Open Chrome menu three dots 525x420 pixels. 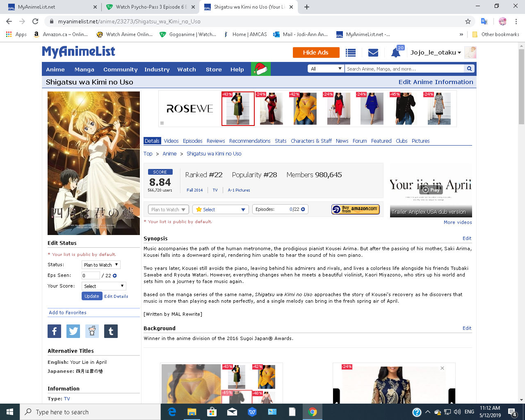click(516, 21)
